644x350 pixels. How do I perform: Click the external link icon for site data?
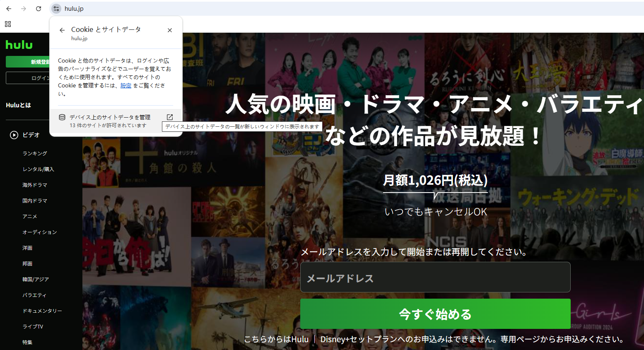170,117
